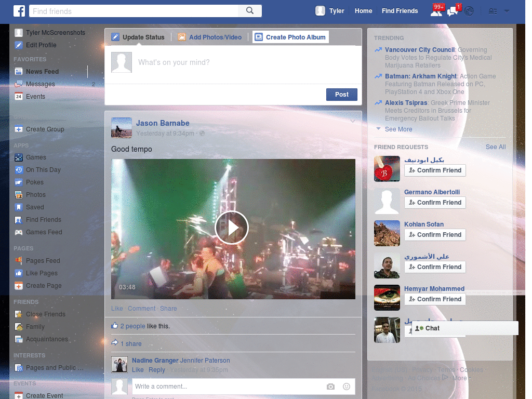
Task: Click the Family list icon
Action: pos(19,327)
